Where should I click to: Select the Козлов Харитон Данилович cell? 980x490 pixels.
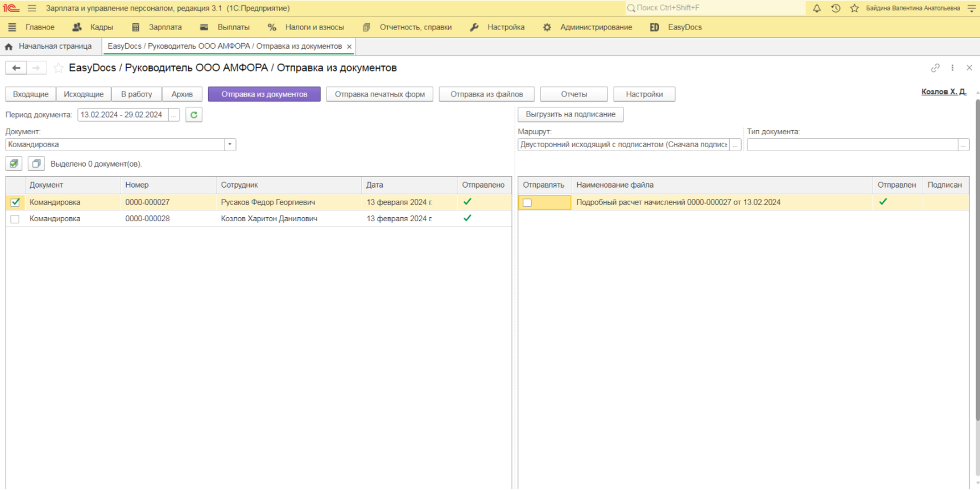coord(288,219)
